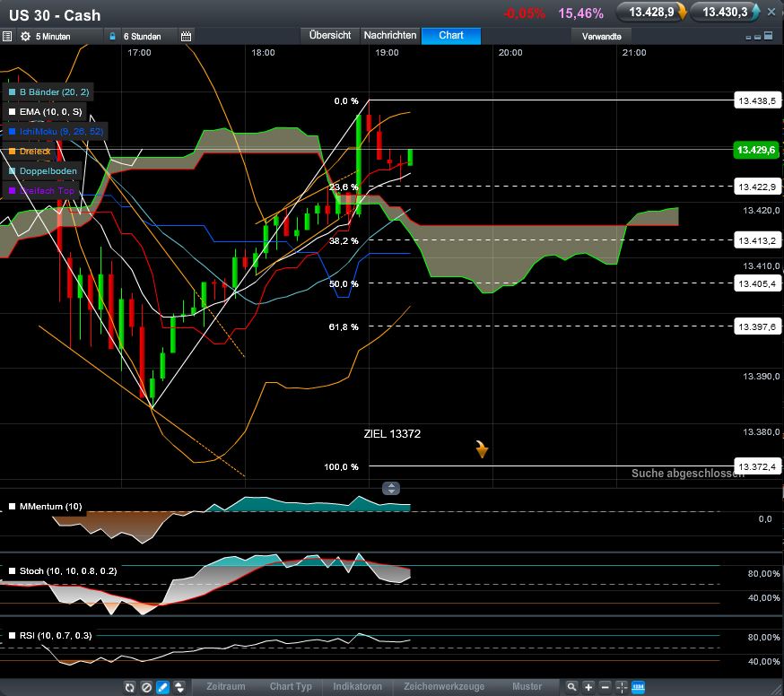The image size is (784, 696).
Task: Click the pink 15,46% value
Action: pos(580,13)
